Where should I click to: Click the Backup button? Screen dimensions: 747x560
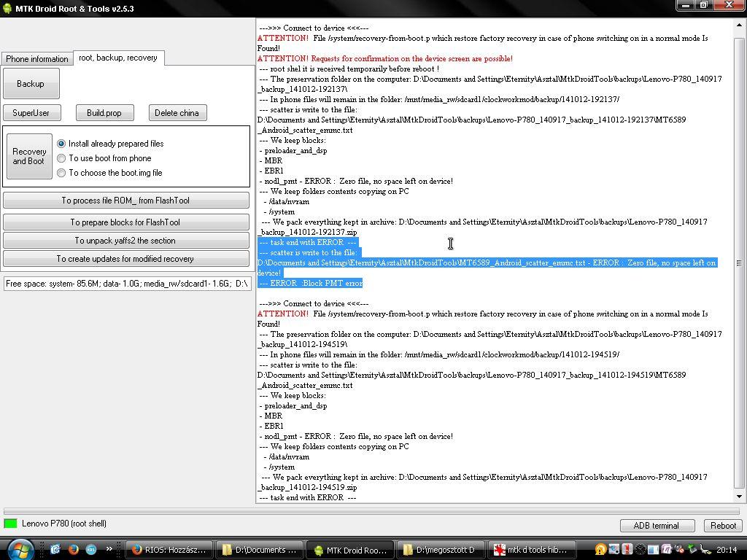(x=31, y=83)
